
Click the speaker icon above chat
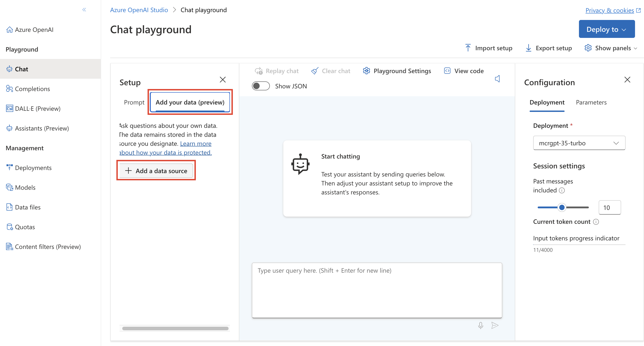[497, 79]
